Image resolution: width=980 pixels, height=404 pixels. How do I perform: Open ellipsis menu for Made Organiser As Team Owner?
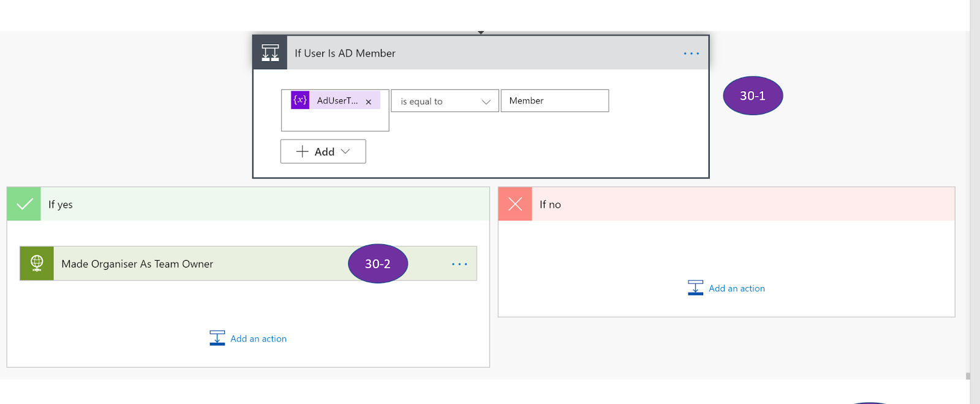459,264
